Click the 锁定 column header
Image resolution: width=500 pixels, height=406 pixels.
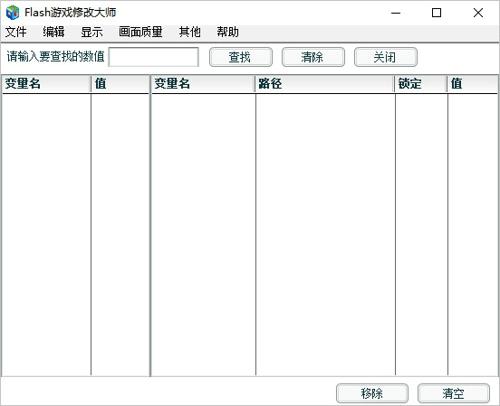[421, 84]
